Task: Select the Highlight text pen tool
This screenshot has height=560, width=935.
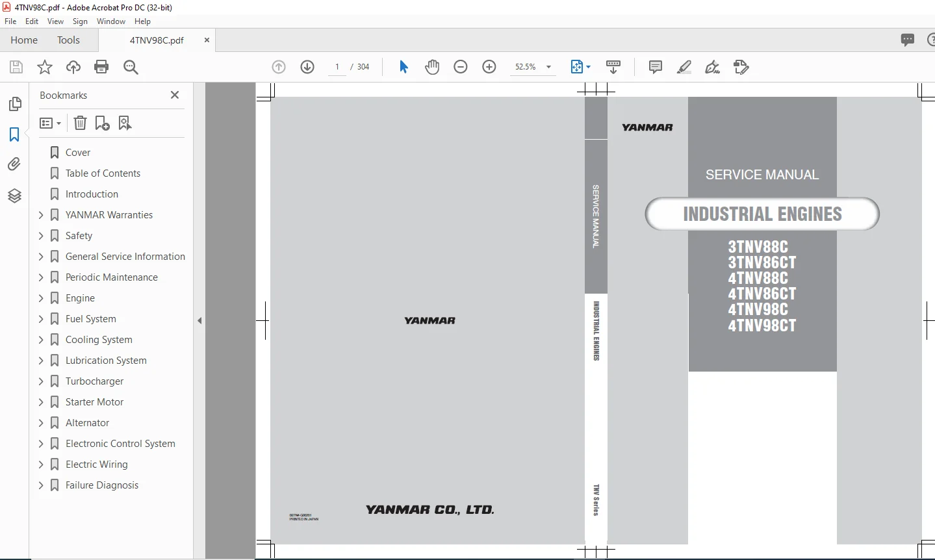Action: point(684,67)
